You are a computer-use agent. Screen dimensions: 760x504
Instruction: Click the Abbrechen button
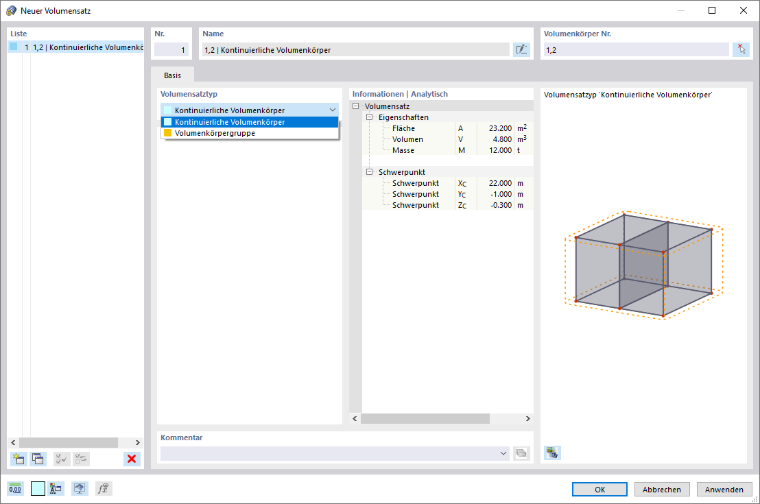click(662, 489)
